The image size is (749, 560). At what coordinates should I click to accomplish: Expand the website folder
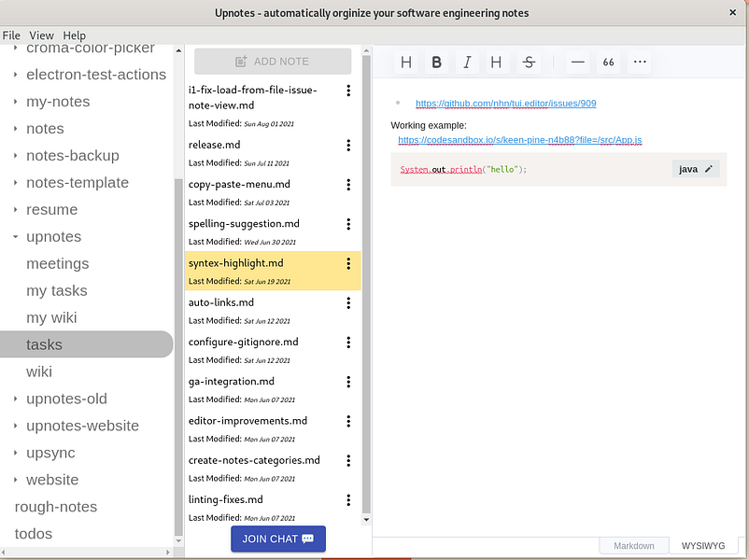[x=15, y=480]
